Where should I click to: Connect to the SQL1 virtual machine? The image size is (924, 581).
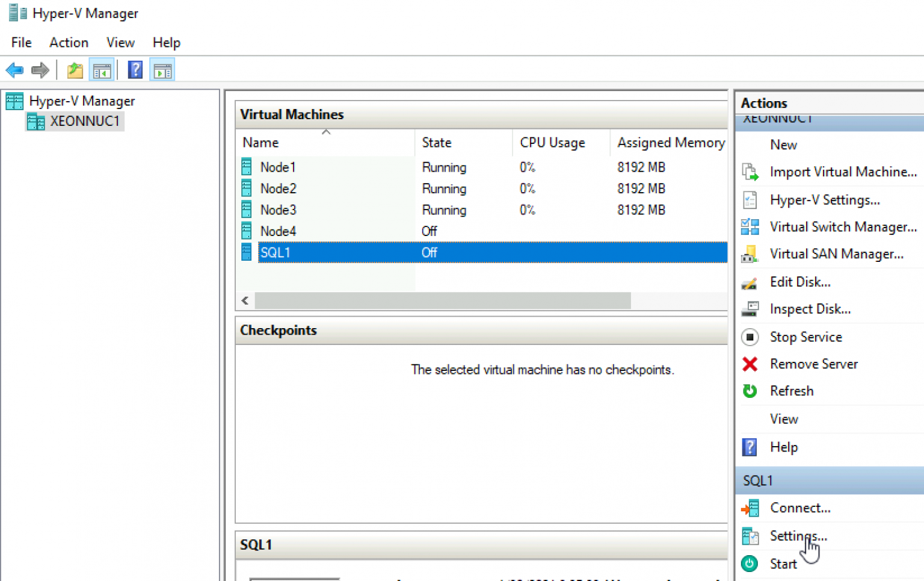tap(800, 508)
